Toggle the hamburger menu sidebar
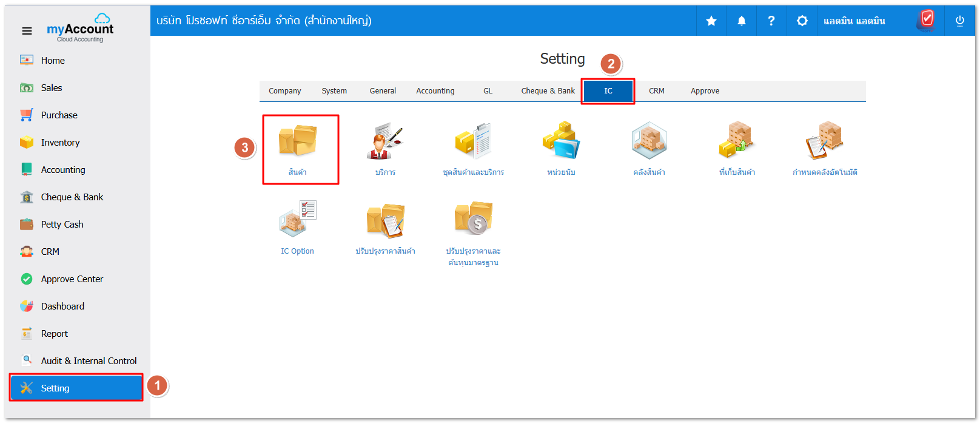 coord(27,31)
